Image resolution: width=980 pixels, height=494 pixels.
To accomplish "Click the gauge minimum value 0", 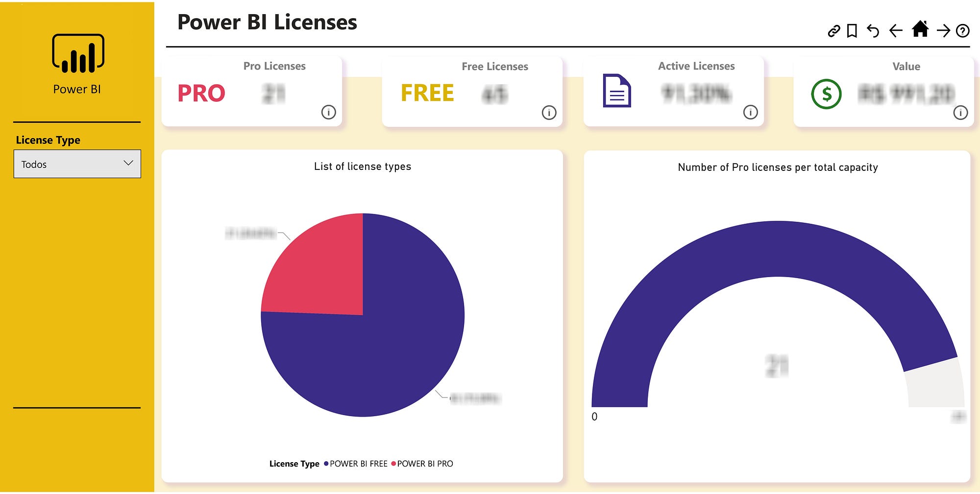I will click(x=594, y=417).
